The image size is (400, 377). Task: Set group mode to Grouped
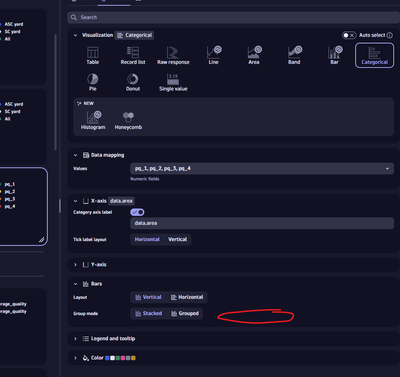185,313
